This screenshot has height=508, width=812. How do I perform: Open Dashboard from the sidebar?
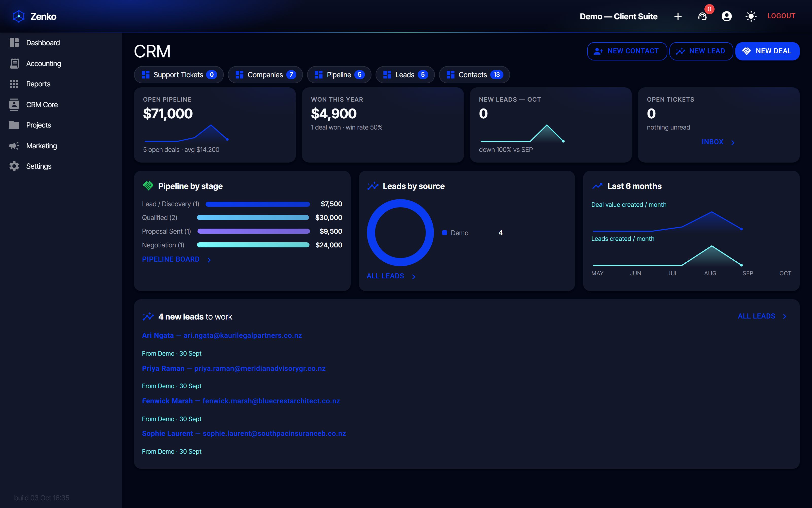pyautogui.click(x=61, y=43)
